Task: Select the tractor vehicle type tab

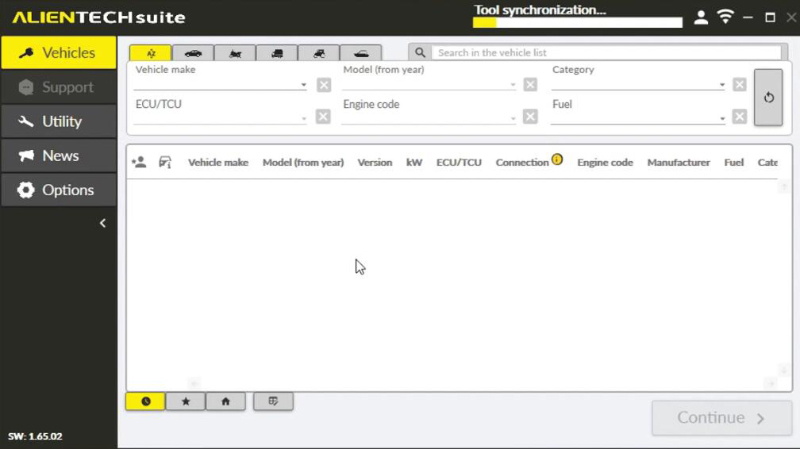Action: click(318, 53)
